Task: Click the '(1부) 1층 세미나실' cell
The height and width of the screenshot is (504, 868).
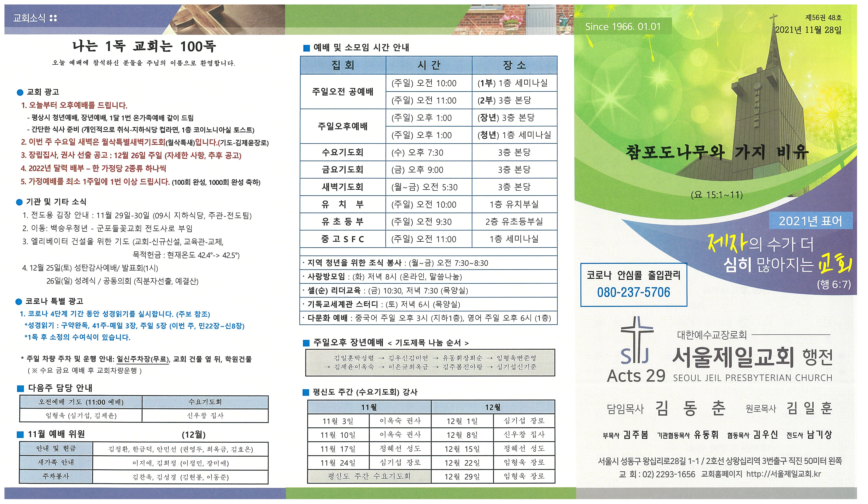Action: pyautogui.click(x=515, y=83)
